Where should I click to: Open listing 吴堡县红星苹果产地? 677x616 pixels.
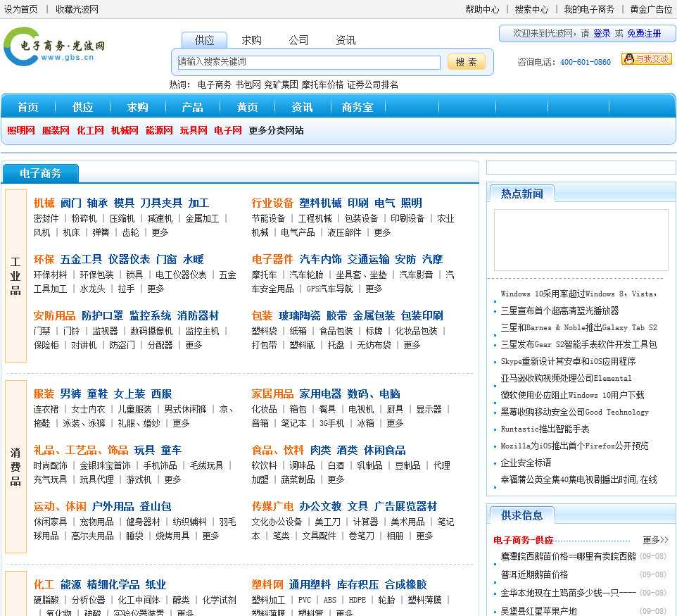pos(538,611)
